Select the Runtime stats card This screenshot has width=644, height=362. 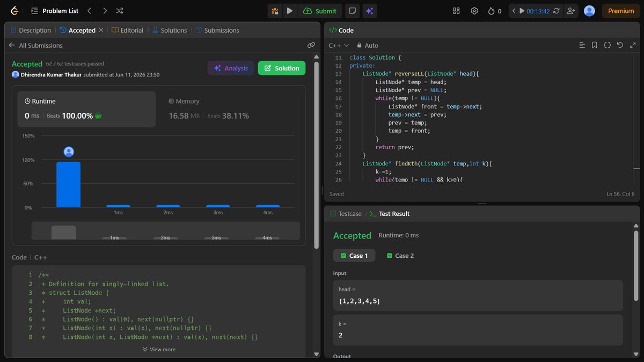click(x=87, y=109)
